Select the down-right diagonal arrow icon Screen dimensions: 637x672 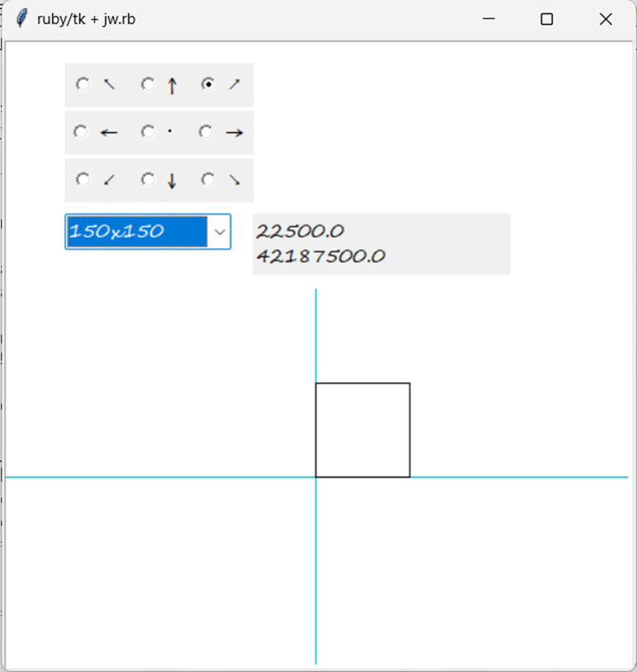(232, 179)
